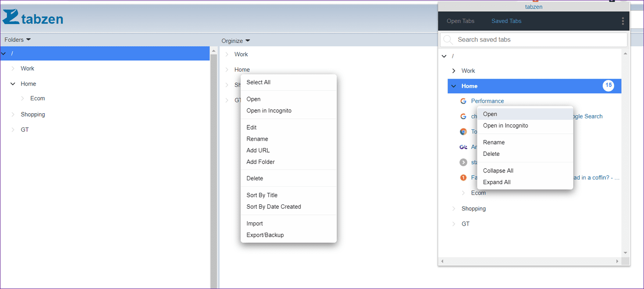Screen dimensions: 644x289
Task: Click the Google Search saved tab link
Action: pyautogui.click(x=588, y=116)
